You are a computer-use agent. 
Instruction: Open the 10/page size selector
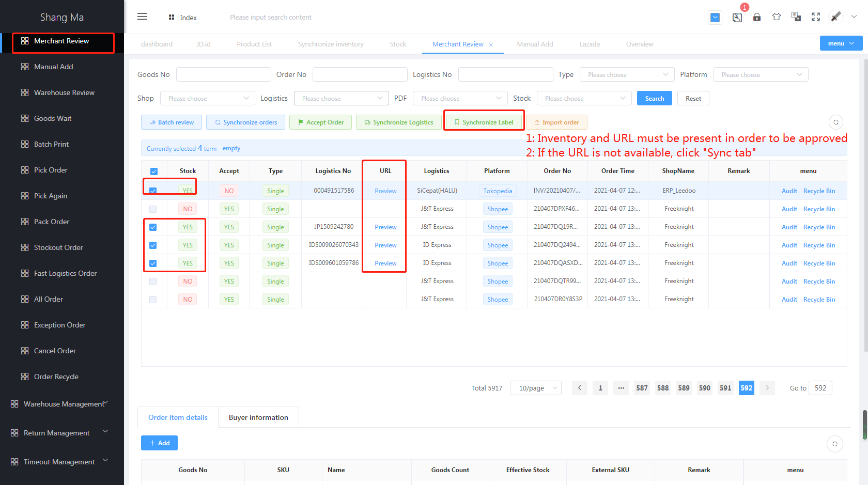pyautogui.click(x=535, y=388)
